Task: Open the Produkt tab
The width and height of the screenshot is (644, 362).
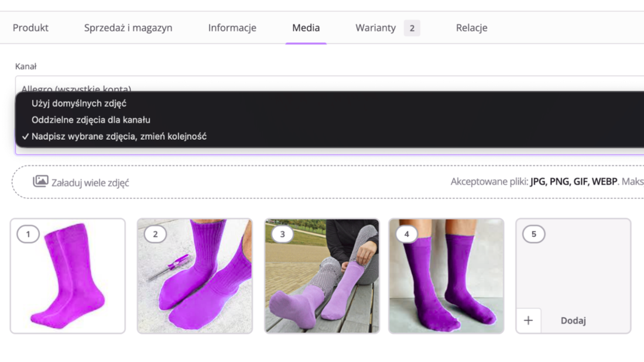Action: (30, 28)
